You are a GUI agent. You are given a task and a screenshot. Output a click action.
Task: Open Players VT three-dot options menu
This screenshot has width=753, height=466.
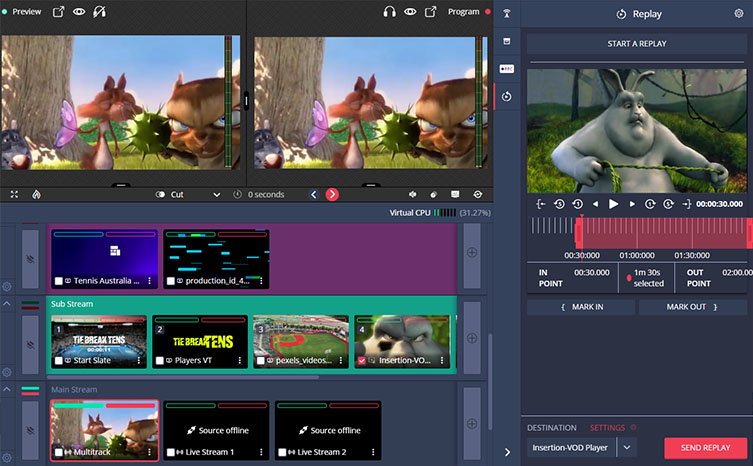pos(240,360)
